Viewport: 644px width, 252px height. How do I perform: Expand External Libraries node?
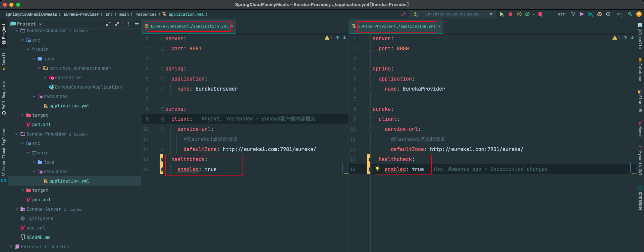[x=11, y=247]
